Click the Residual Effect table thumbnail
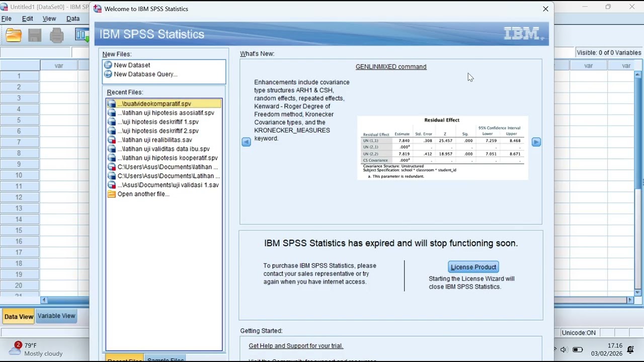This screenshot has width=644, height=362. click(x=443, y=148)
